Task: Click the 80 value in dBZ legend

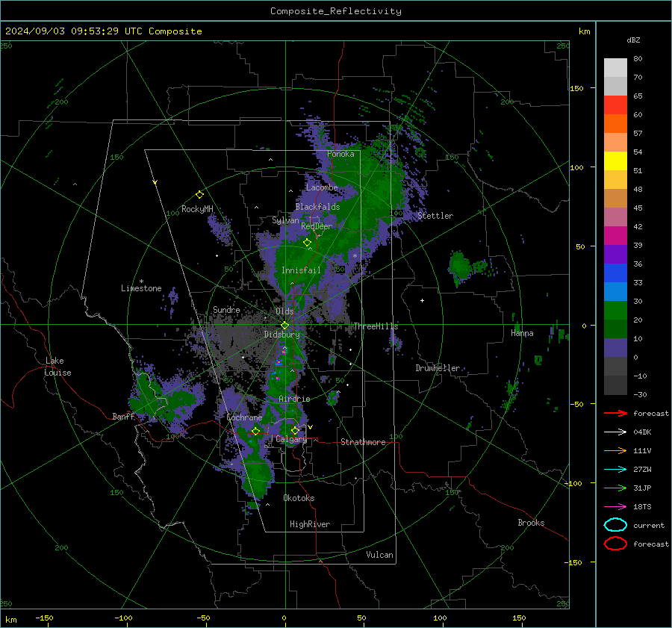Action: pos(638,59)
